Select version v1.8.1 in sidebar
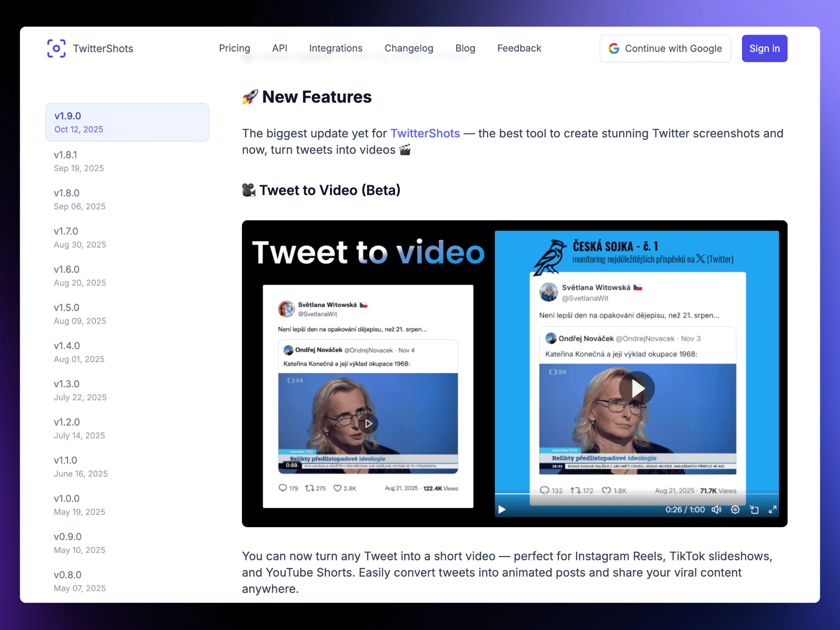The image size is (840, 630). pos(79,161)
